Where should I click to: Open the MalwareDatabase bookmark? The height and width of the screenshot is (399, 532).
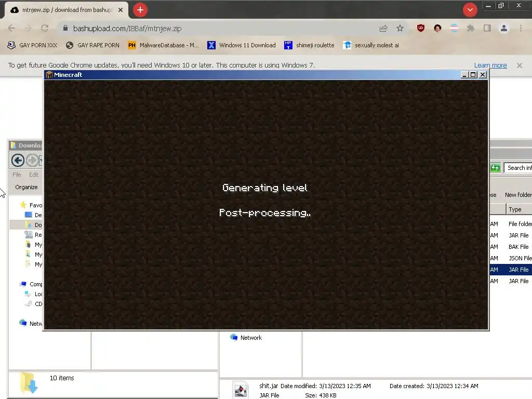[x=164, y=45]
